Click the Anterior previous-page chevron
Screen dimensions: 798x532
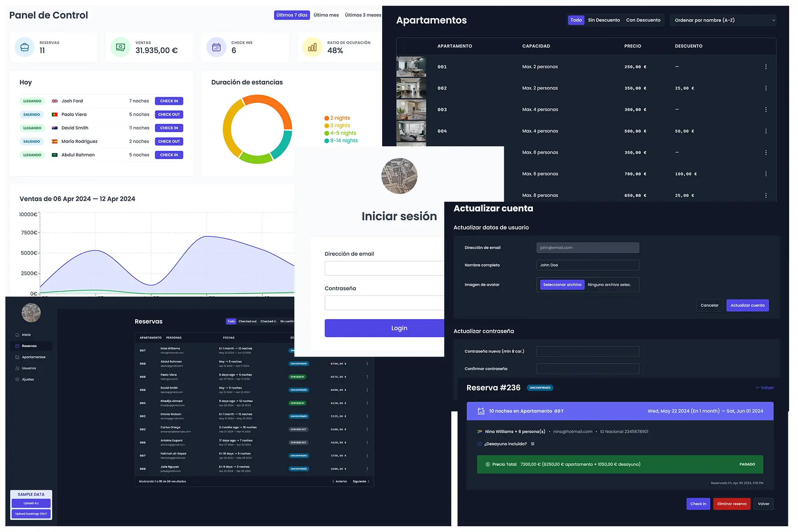point(333,481)
